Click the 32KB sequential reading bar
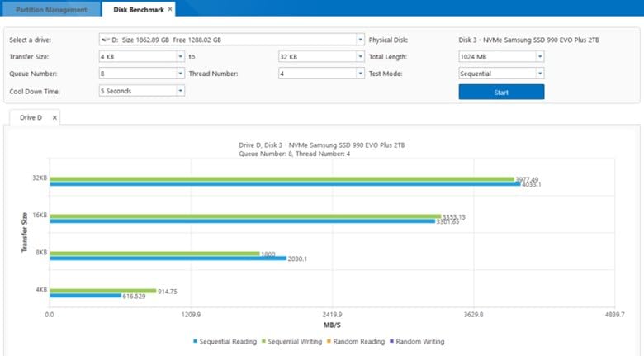Screen dimensions: 644x356 pyautogui.click(x=285, y=184)
